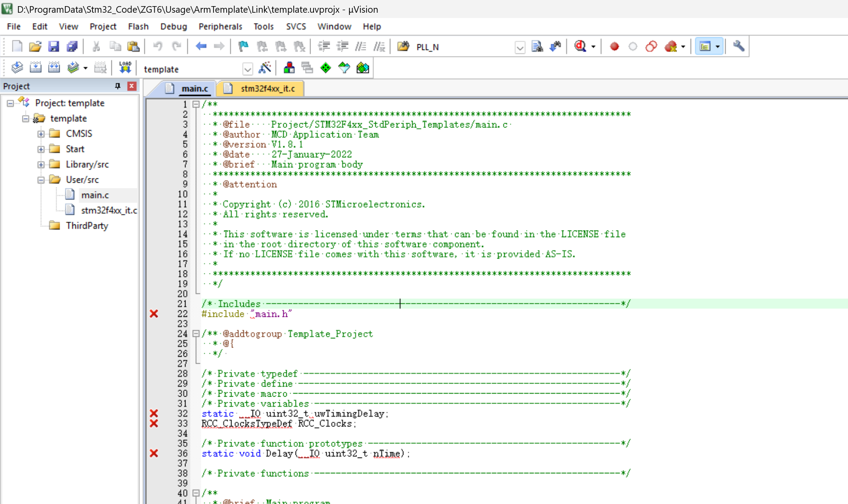This screenshot has width=848, height=504.
Task: Comment out the selected lines
Action: click(361, 46)
